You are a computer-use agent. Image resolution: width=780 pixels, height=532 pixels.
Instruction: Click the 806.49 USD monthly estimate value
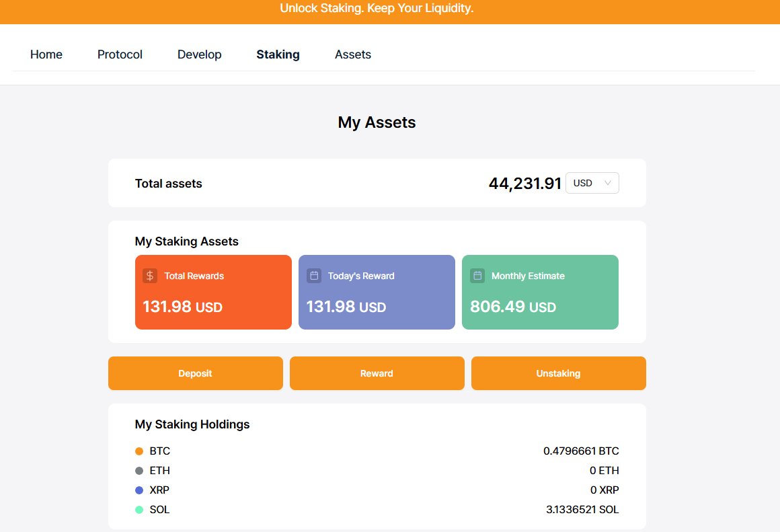coord(513,307)
